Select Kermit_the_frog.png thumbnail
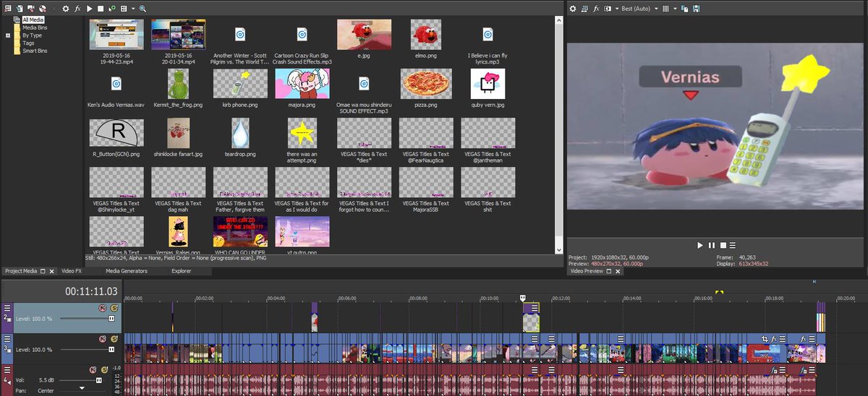The width and height of the screenshot is (868, 396). 178,84
